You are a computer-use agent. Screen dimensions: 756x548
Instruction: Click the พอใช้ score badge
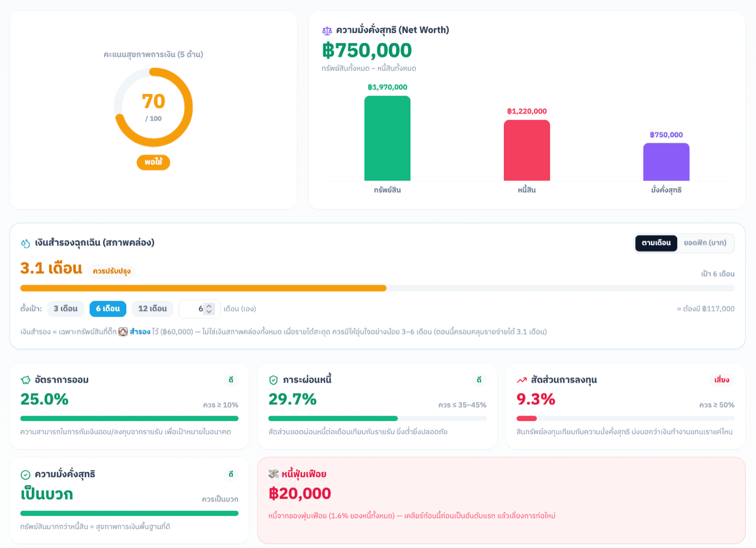153,162
